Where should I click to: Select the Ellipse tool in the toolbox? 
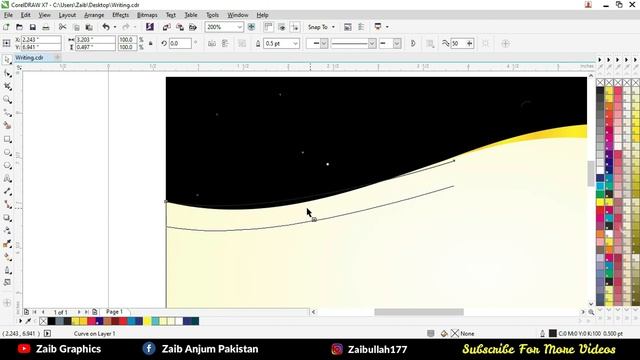click(x=7, y=152)
